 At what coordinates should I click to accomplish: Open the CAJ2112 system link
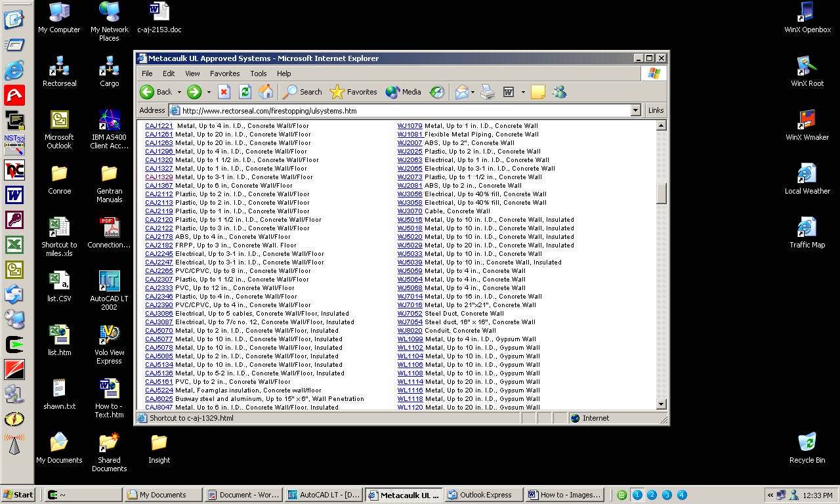pos(159,194)
